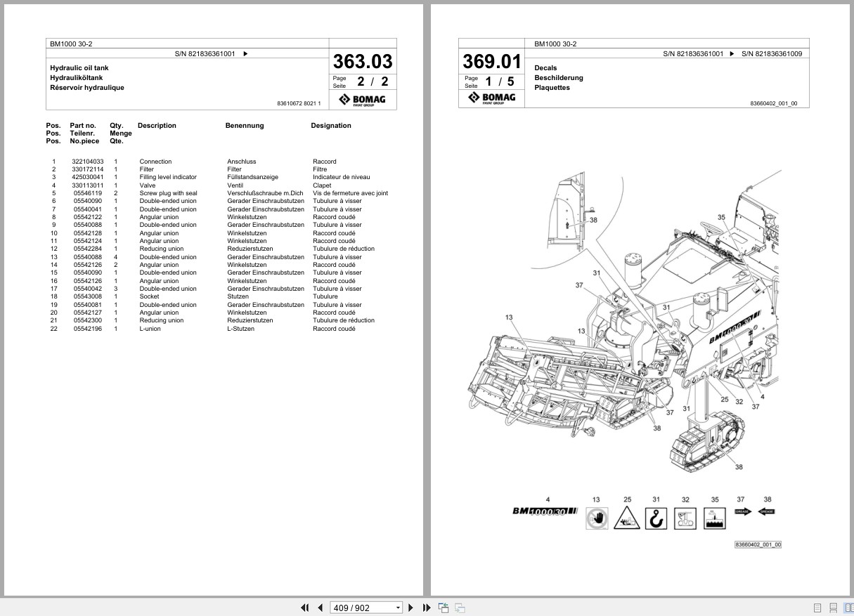The image size is (854, 616).
Task: Click part number 05542300 in row 21
Action: [x=88, y=320]
